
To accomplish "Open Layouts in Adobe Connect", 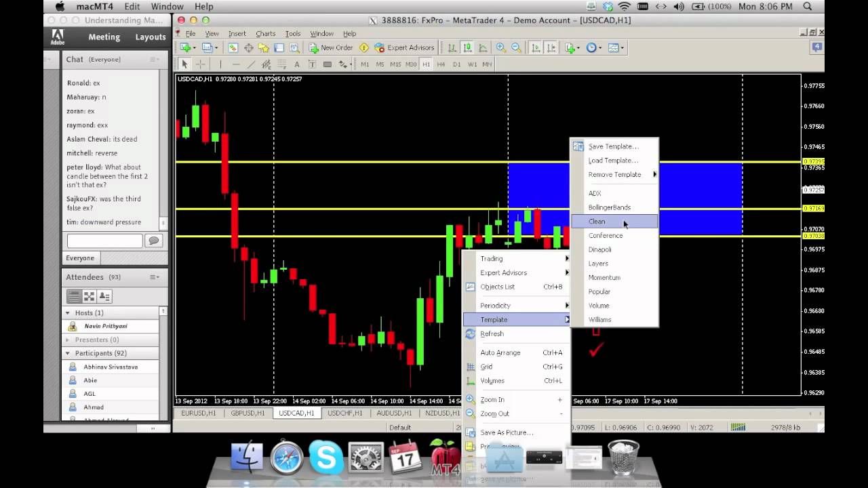I will pos(151,37).
